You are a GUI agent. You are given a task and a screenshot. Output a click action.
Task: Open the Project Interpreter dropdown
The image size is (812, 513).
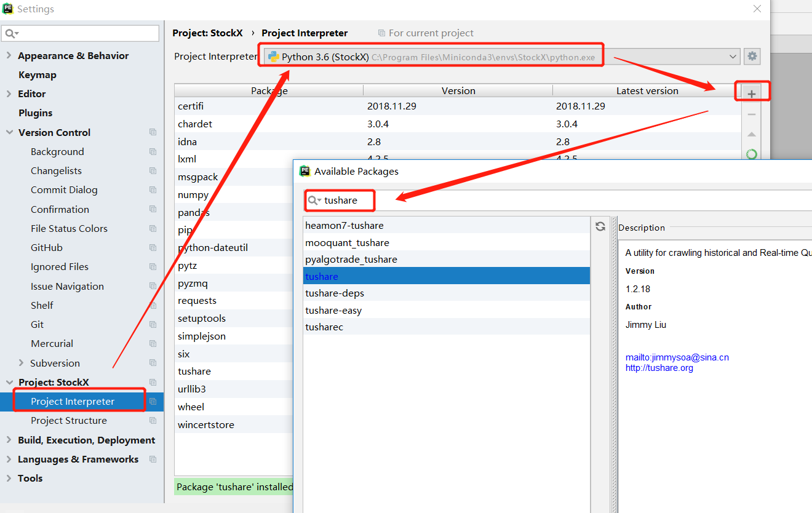point(733,57)
